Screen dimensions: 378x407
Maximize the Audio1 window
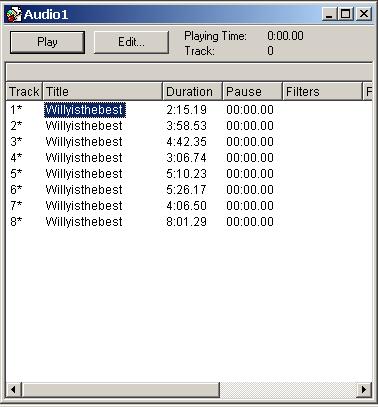tap(345, 14)
